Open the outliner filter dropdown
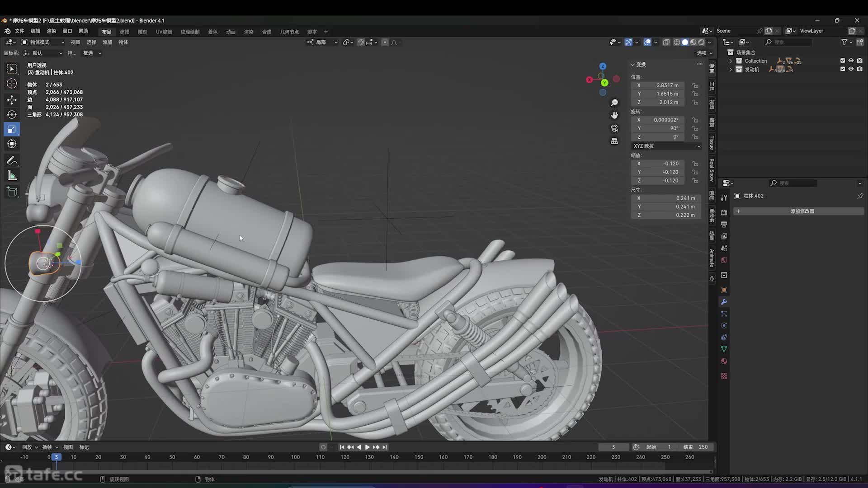Screen dimensions: 868x488 click(846, 42)
